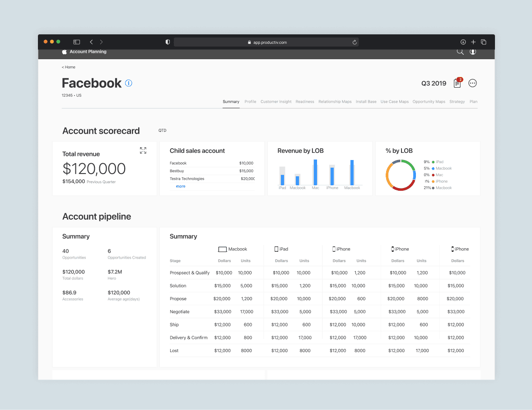Open the privacy shield icon
Viewport: 532px width, 410px height.
(x=168, y=42)
